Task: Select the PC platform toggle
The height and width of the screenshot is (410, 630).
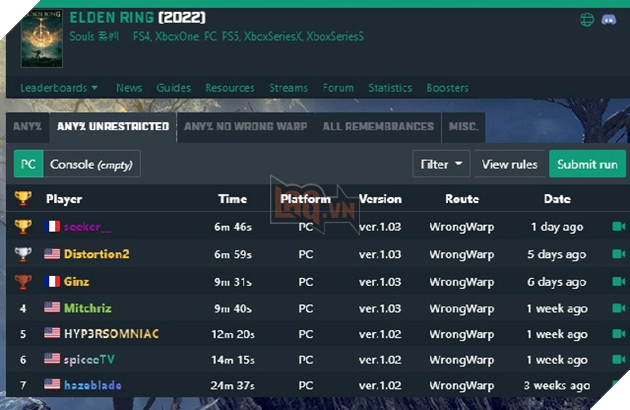Action: click(28, 164)
